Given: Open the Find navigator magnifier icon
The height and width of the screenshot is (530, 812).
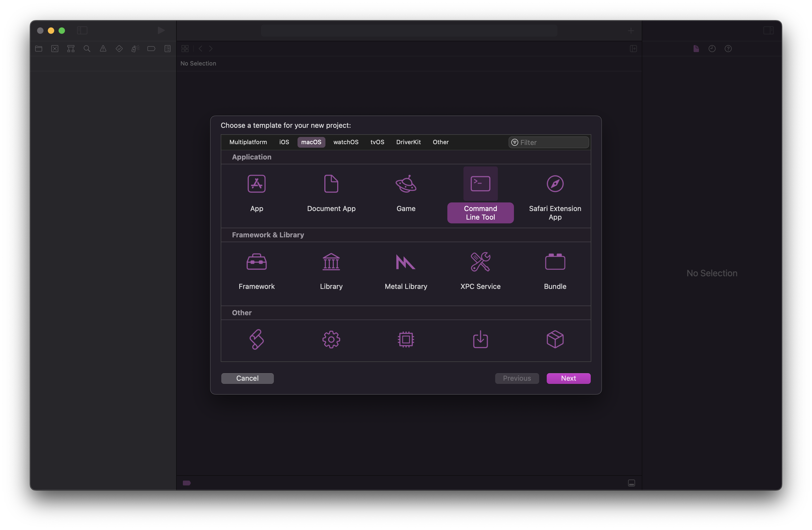Looking at the screenshot, I should 87,48.
